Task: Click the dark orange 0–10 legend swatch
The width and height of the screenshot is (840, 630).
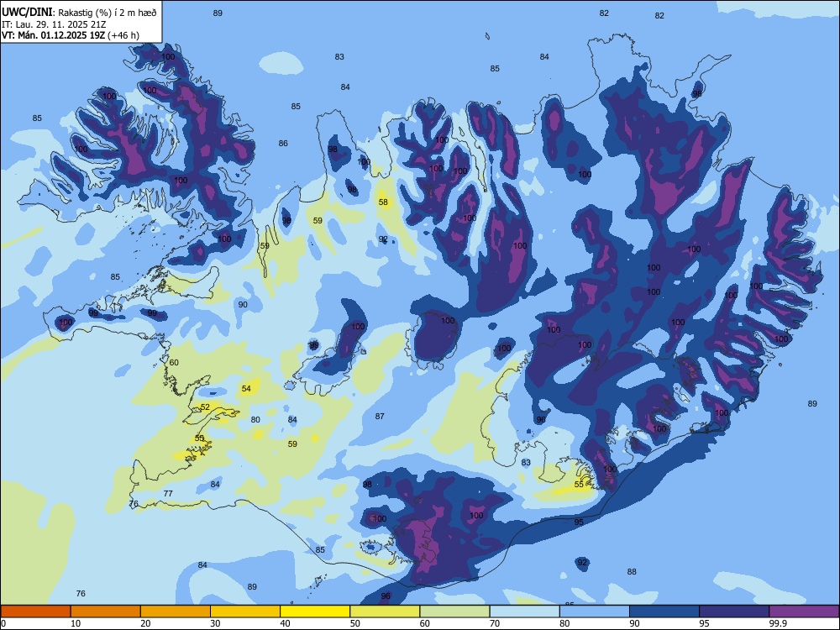Action: (x=35, y=612)
